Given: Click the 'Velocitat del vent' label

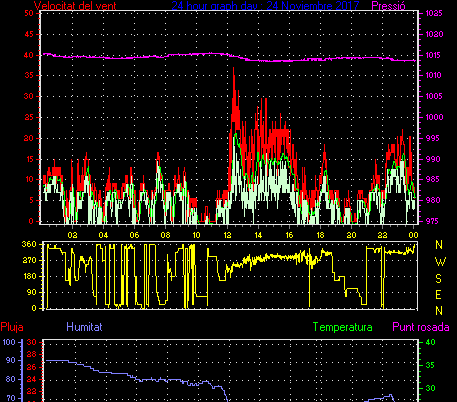Looking at the screenshot, I should (x=75, y=5).
